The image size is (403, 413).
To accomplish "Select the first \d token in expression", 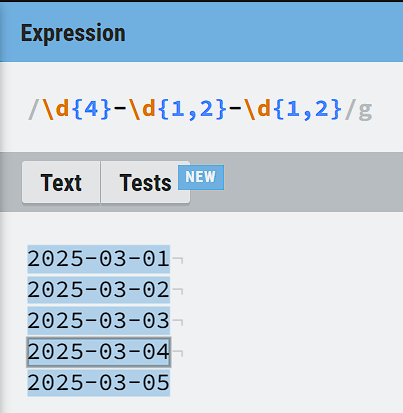I will point(56,109).
